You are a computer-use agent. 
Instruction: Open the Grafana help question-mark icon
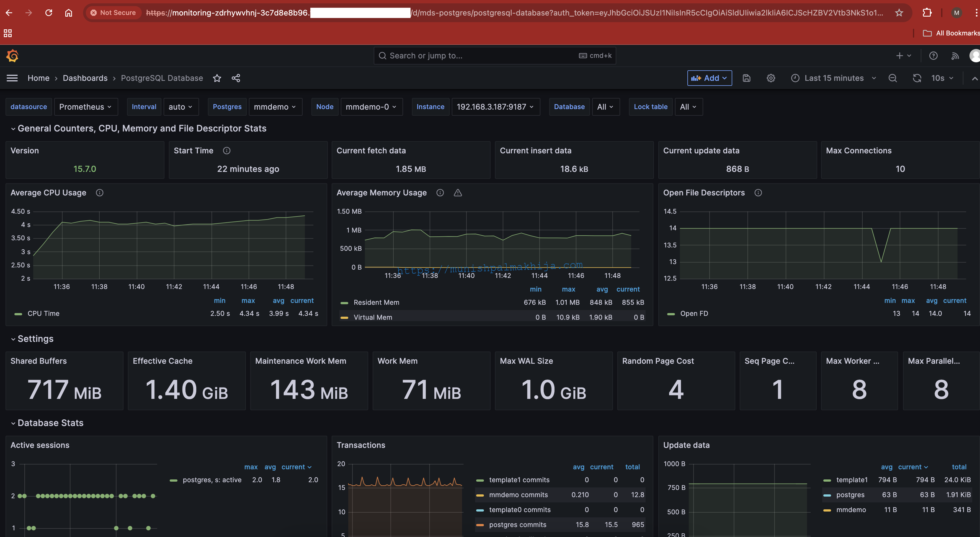click(933, 56)
